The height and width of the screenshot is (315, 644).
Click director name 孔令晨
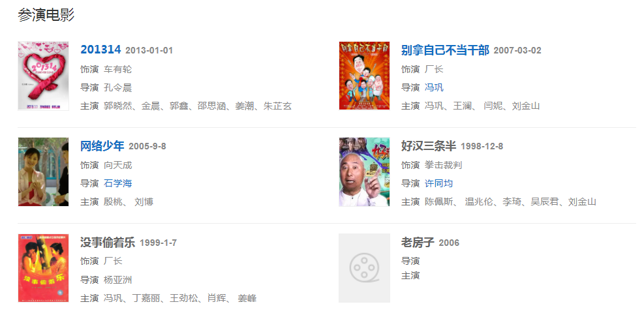(118, 87)
